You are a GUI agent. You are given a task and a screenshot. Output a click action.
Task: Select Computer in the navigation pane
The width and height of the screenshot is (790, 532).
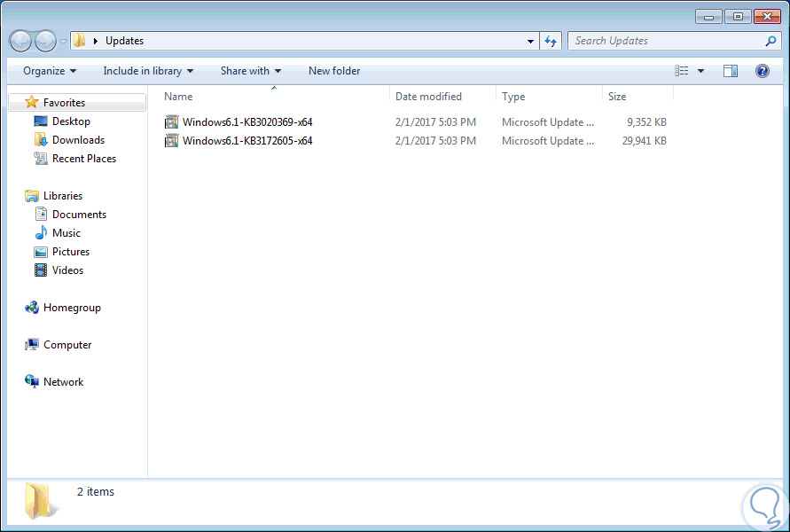(67, 345)
